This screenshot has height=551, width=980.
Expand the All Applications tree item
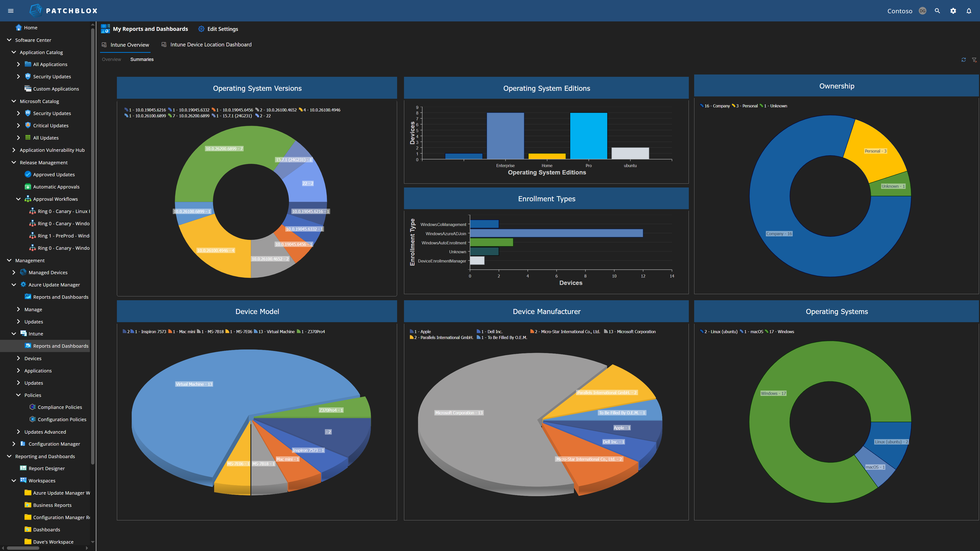coord(18,64)
